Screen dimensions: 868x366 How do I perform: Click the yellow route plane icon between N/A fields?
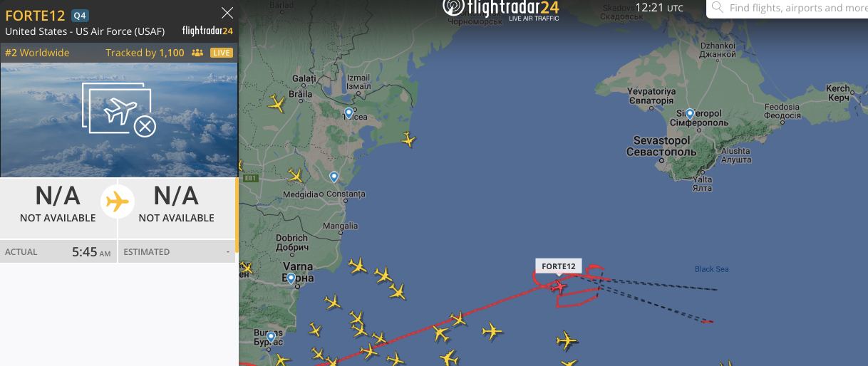point(118,202)
